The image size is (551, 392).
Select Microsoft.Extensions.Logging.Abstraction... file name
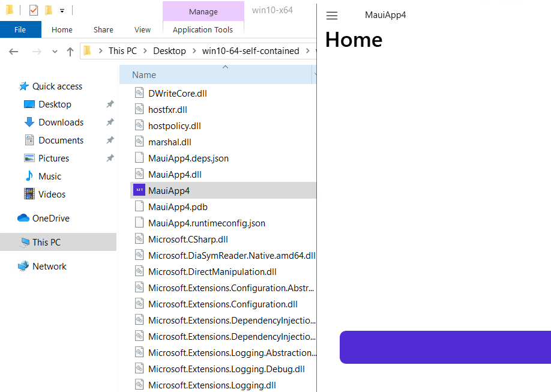232,352
